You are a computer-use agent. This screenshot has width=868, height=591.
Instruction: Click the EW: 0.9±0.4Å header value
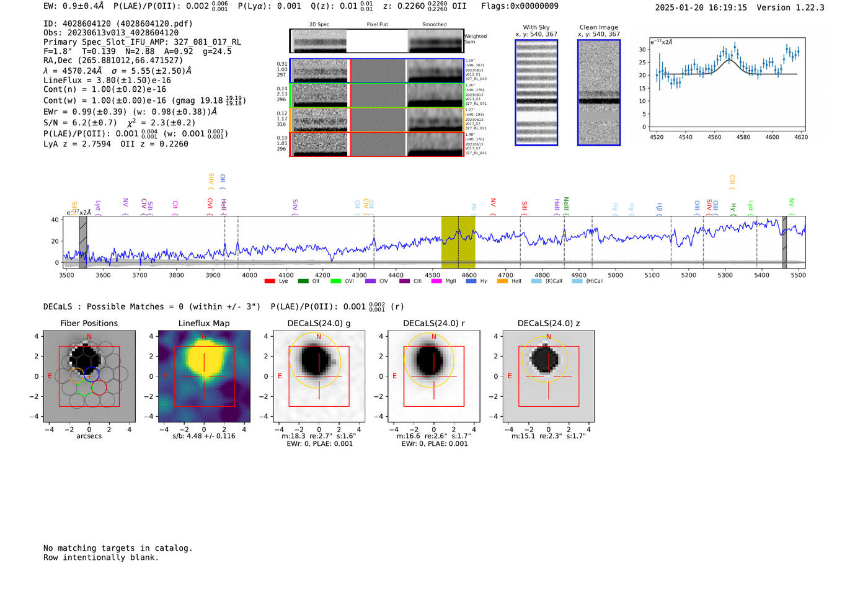coord(74,6)
